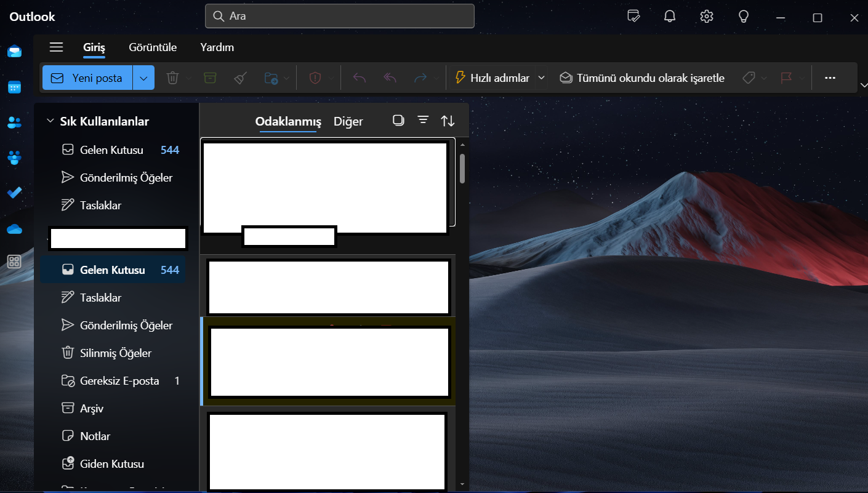
Task: Open the Notifications bell icon
Action: [x=670, y=17]
